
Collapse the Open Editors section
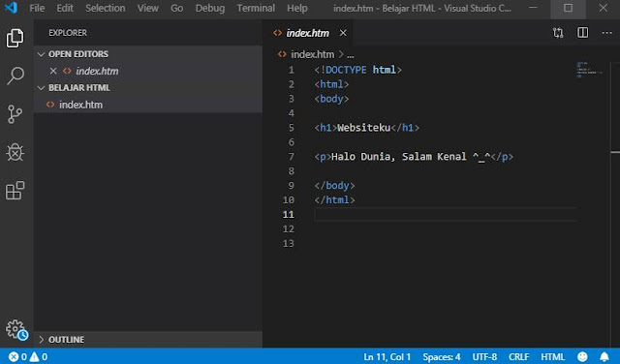pyautogui.click(x=41, y=54)
